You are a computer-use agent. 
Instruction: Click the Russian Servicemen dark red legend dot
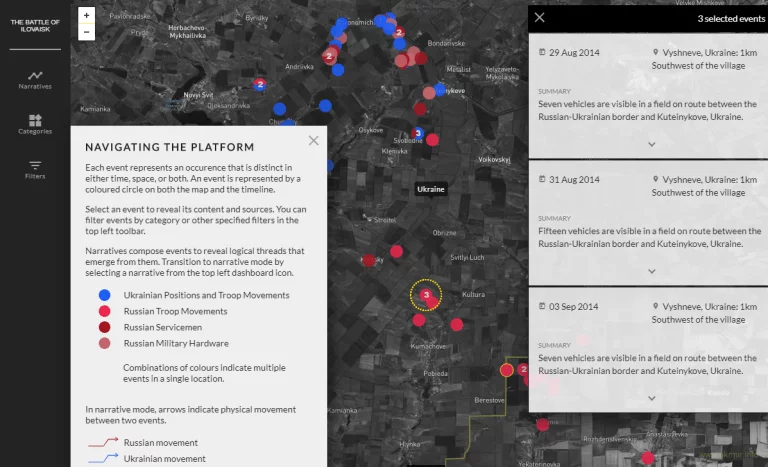(104, 327)
